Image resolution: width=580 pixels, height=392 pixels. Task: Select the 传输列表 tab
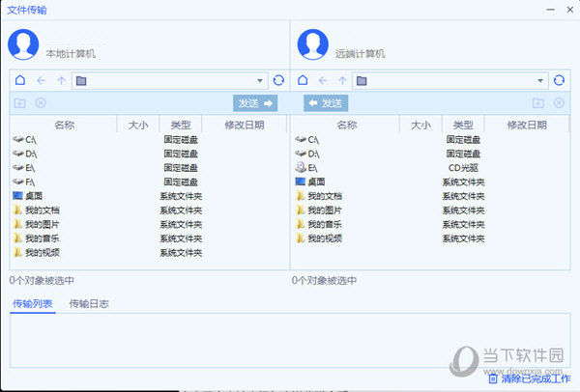(x=33, y=304)
